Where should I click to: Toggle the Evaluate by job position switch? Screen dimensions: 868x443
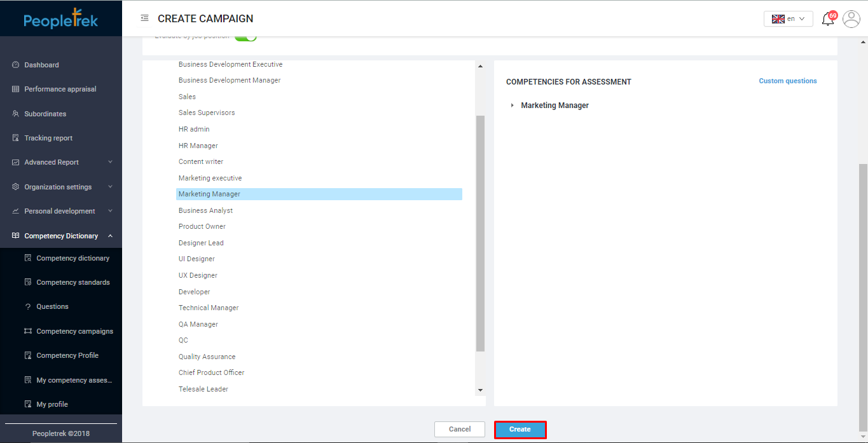pyautogui.click(x=245, y=37)
